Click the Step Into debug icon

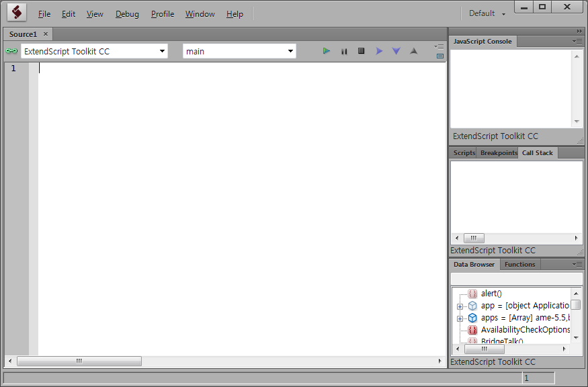click(x=396, y=51)
